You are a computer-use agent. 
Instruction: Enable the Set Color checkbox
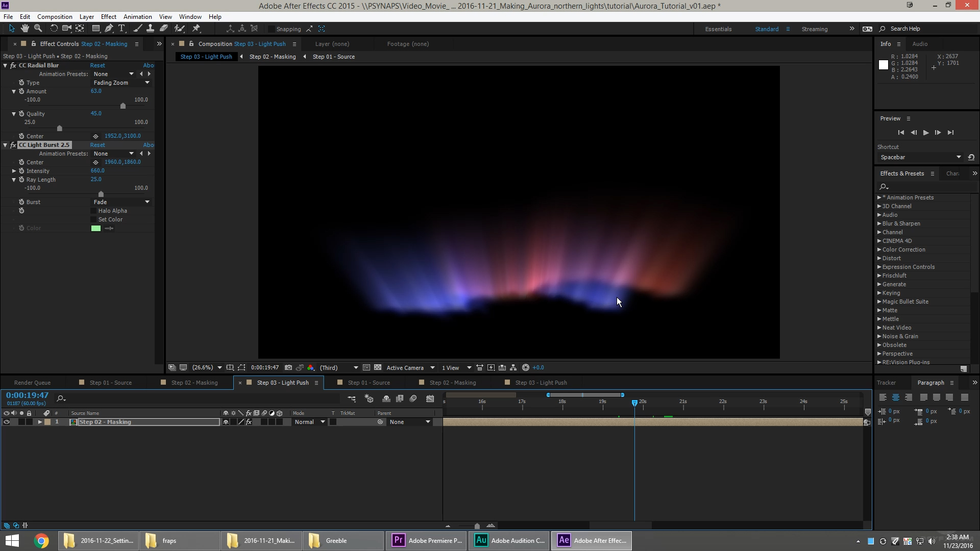click(93, 219)
